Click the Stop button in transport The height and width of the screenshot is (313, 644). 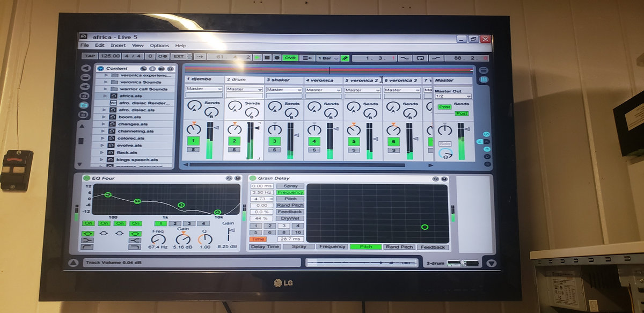coord(267,57)
